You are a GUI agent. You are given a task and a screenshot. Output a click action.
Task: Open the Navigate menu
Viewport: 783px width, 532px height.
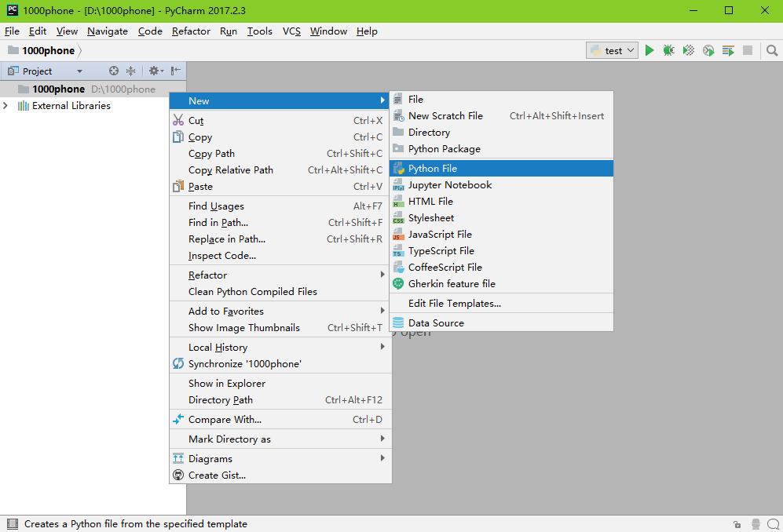tap(108, 31)
